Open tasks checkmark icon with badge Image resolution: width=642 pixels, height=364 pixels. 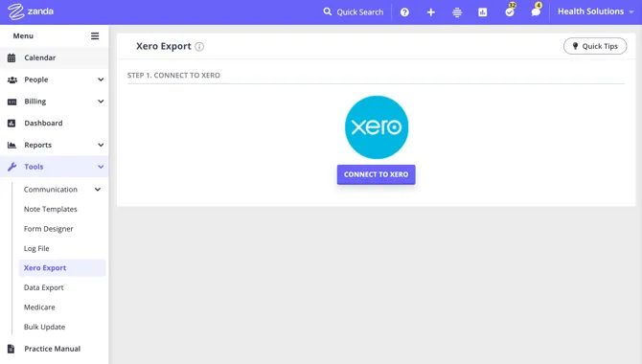(x=510, y=11)
